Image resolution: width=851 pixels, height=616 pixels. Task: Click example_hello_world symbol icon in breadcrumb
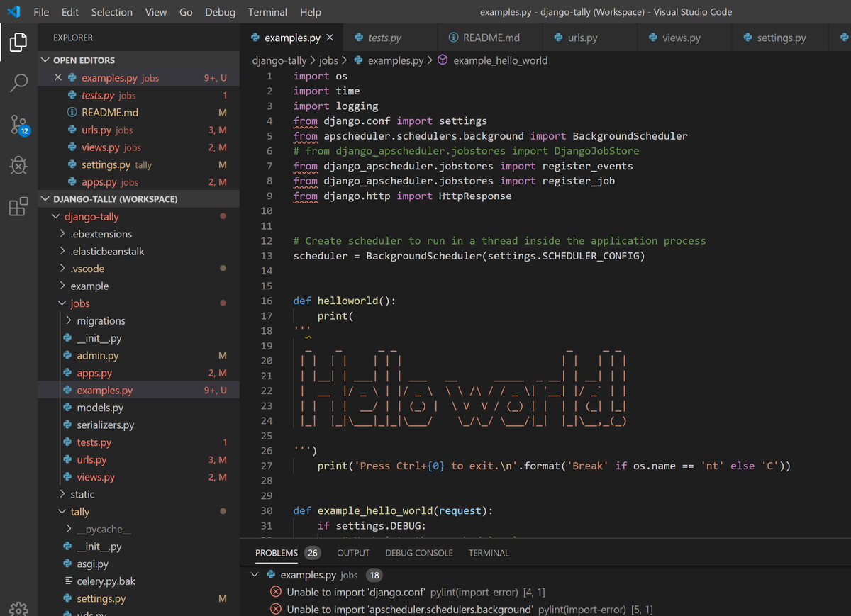pyautogui.click(x=443, y=60)
